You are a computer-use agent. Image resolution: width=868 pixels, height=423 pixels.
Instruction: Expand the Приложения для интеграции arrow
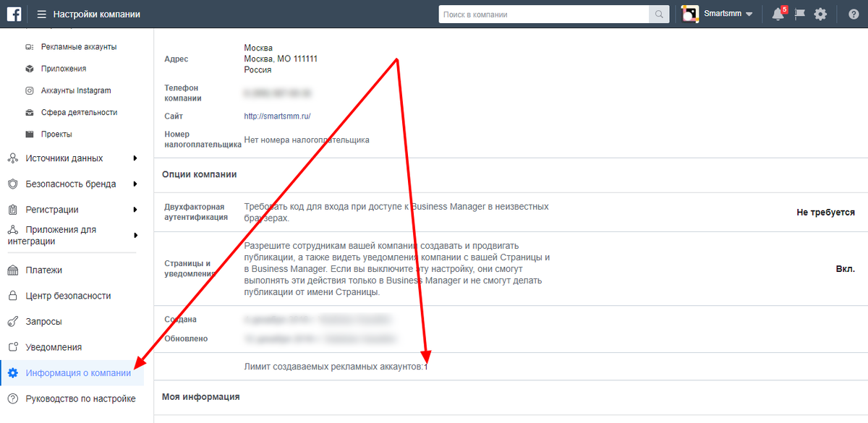(135, 235)
